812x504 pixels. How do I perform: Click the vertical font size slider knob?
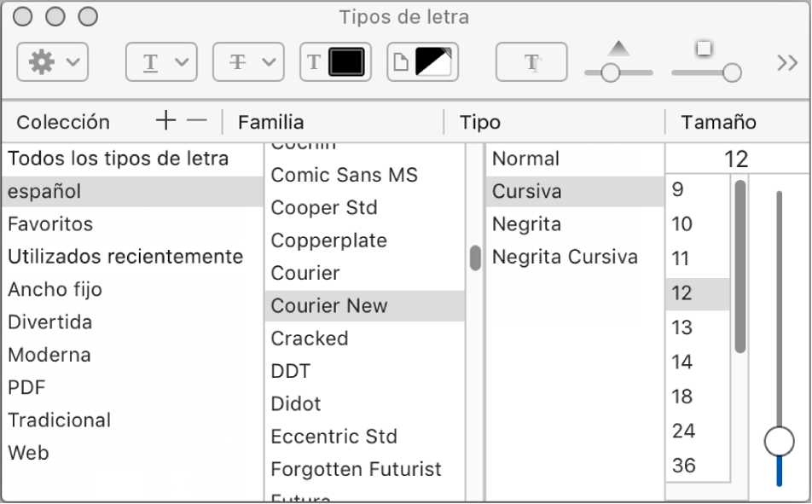point(779,441)
